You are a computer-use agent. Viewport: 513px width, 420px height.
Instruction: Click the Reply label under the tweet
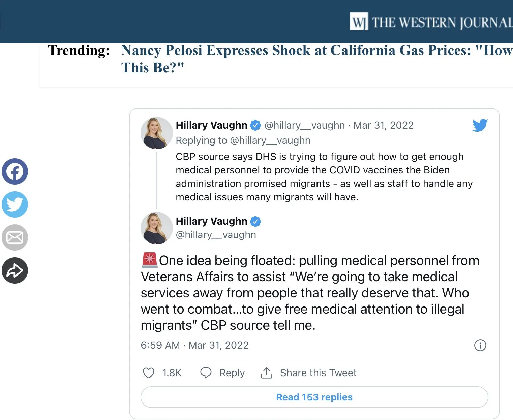232,373
